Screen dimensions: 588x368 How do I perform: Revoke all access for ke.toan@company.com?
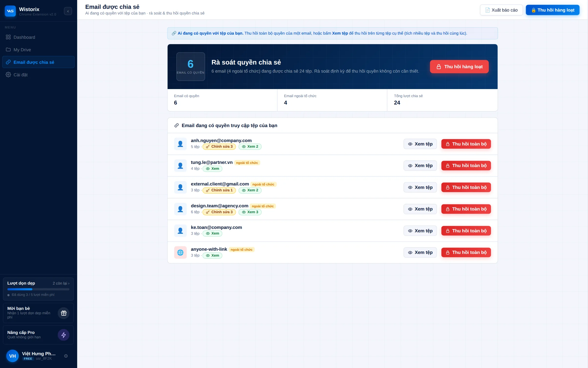point(466,231)
